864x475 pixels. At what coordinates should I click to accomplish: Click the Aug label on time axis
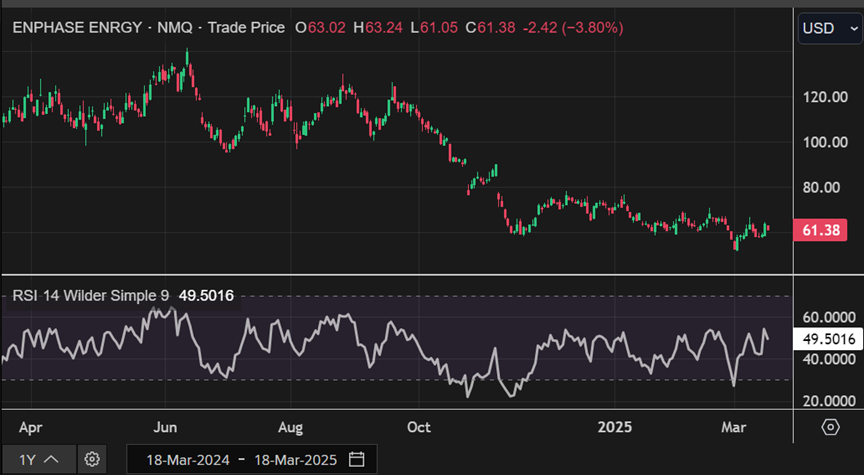point(290,428)
